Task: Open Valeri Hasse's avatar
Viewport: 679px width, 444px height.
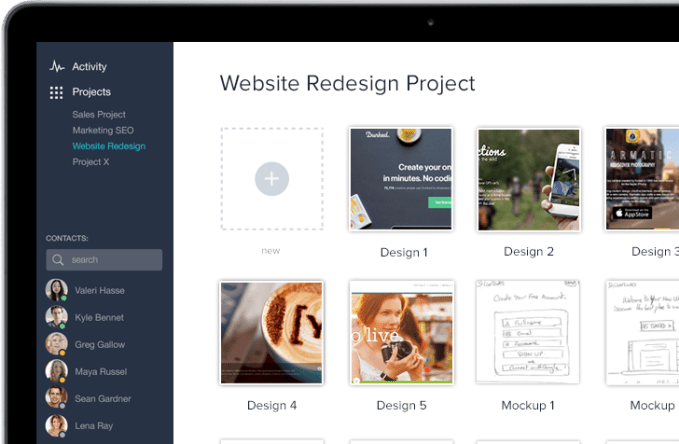Action: 56,290
